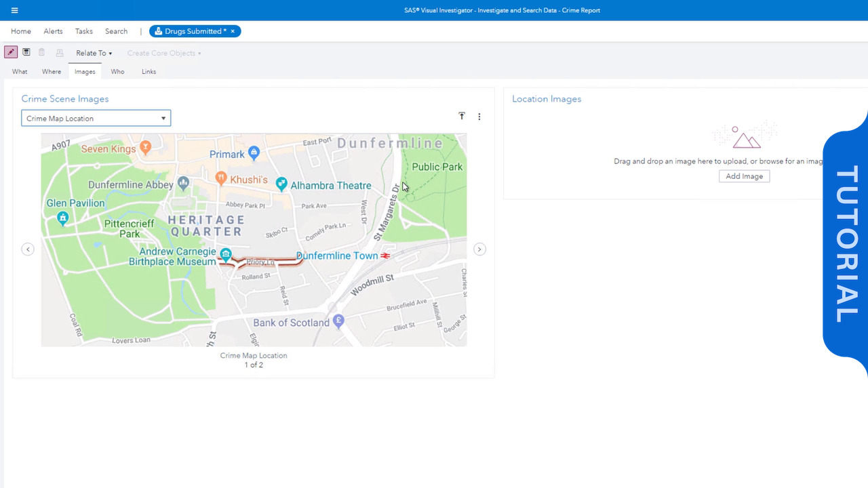The height and width of the screenshot is (488, 868).
Task: Click the Location Images heading
Action: pos(547,99)
